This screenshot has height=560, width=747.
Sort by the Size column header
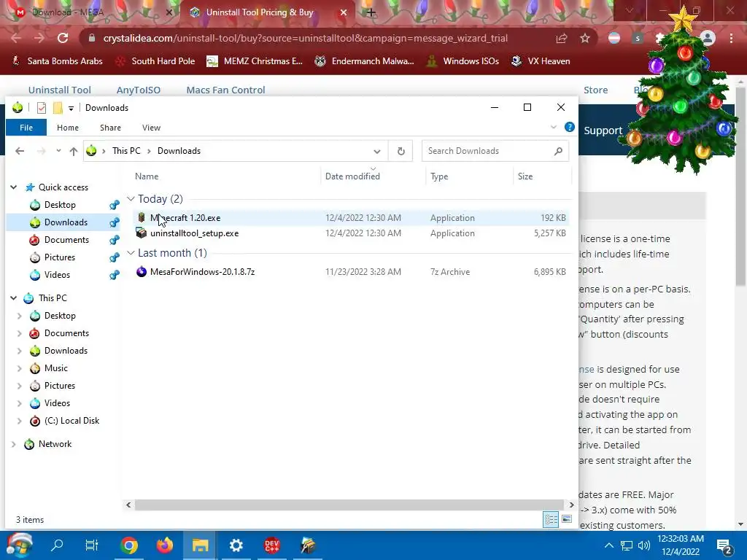click(525, 176)
